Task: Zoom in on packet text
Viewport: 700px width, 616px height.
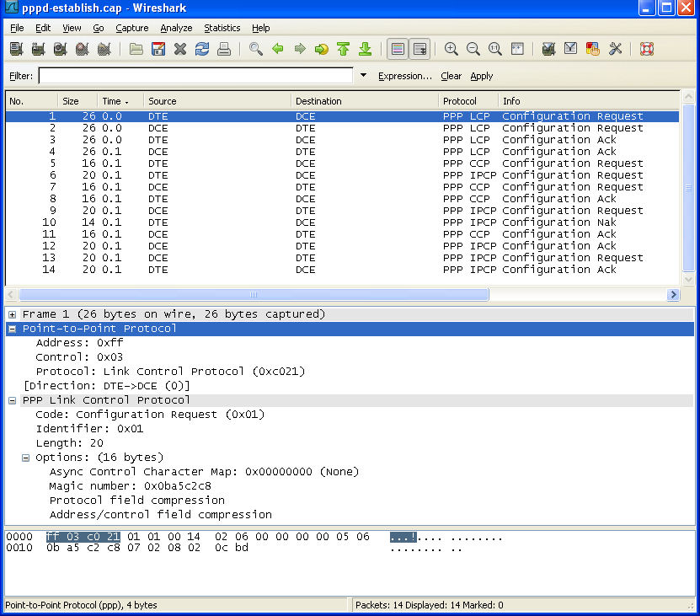Action: coord(452,50)
